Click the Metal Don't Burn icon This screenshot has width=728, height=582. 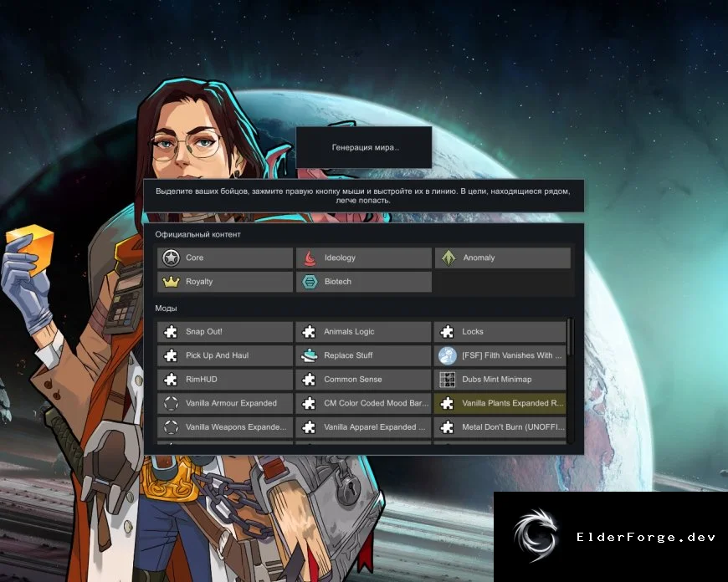[447, 427]
